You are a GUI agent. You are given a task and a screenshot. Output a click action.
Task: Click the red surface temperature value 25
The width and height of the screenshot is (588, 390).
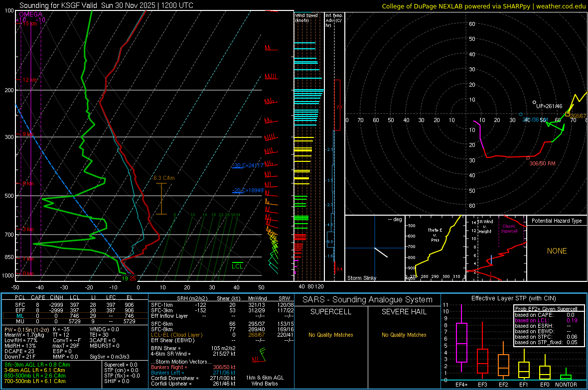[133, 278]
